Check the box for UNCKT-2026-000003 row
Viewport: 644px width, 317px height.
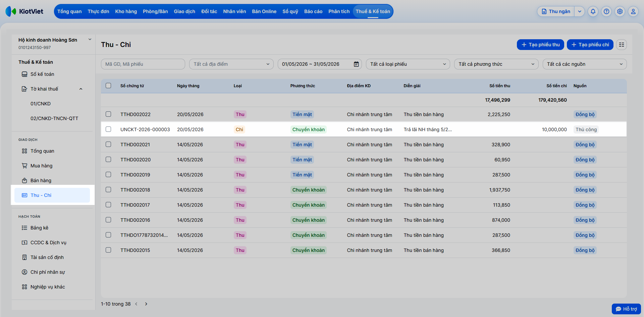[108, 129]
